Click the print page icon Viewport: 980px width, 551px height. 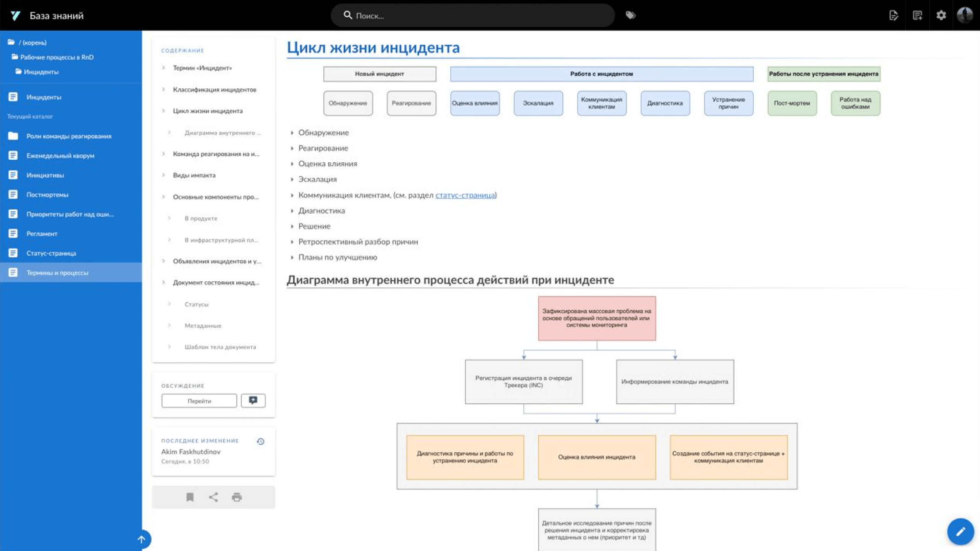(237, 497)
